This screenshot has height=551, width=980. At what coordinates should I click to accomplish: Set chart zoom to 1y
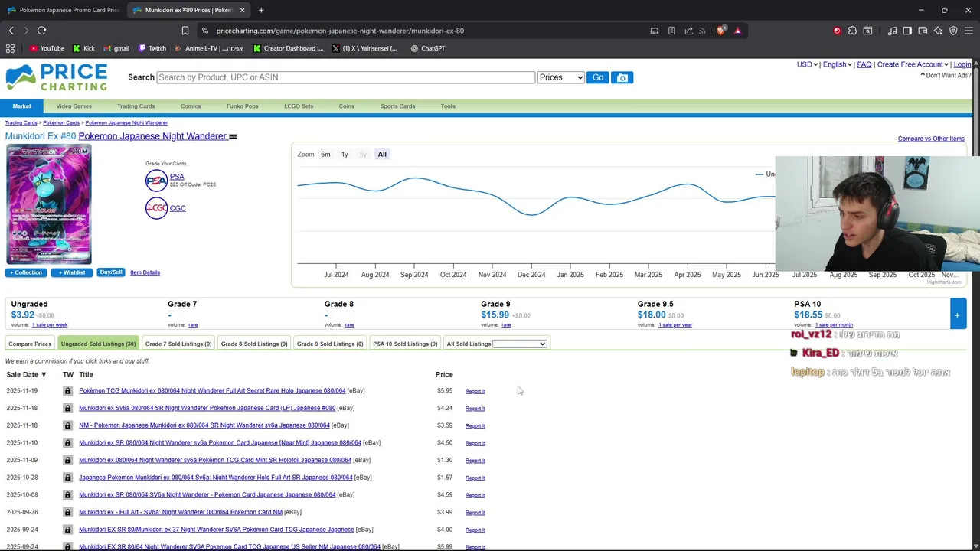345,154
